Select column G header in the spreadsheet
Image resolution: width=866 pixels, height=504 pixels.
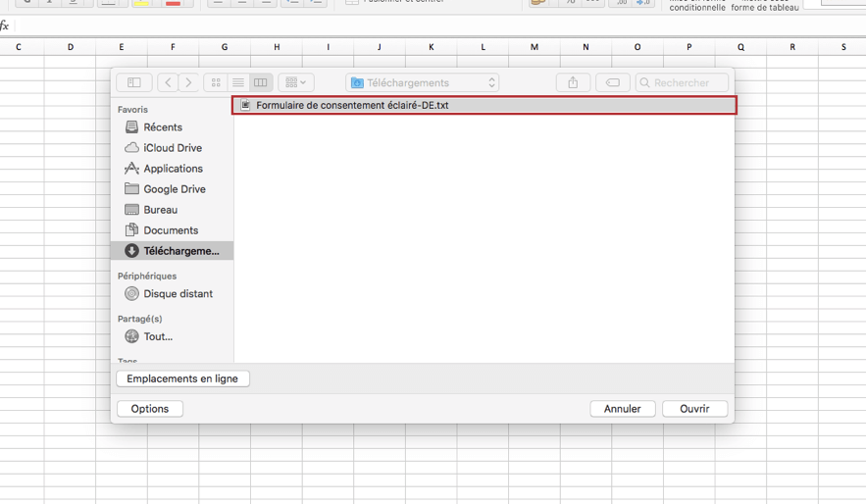click(225, 47)
